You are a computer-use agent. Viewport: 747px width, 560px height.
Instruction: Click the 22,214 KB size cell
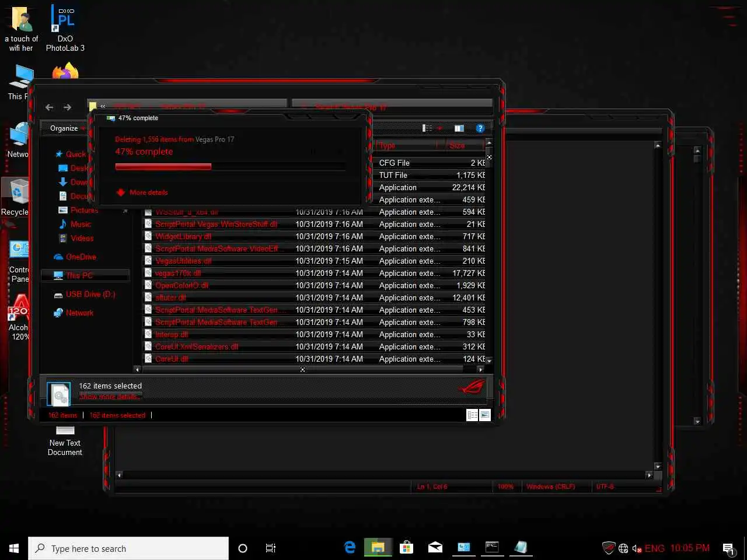pyautogui.click(x=468, y=187)
